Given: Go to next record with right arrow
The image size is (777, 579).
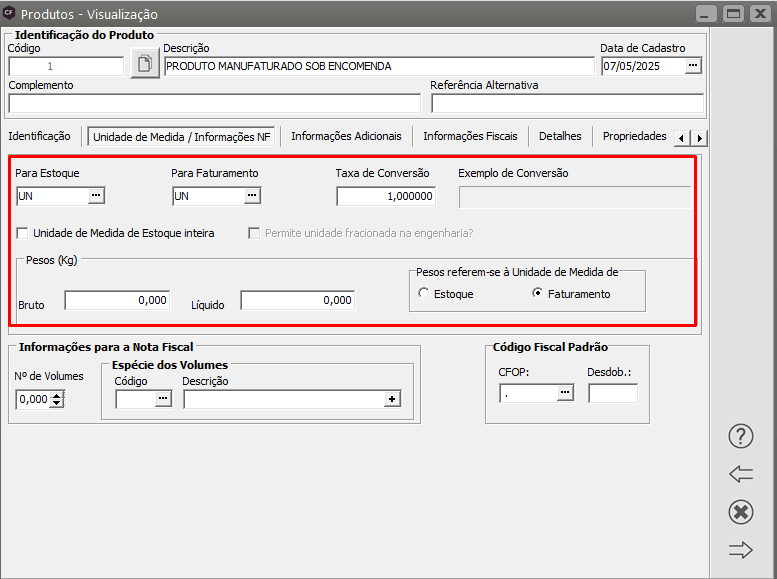Looking at the screenshot, I should [740, 549].
